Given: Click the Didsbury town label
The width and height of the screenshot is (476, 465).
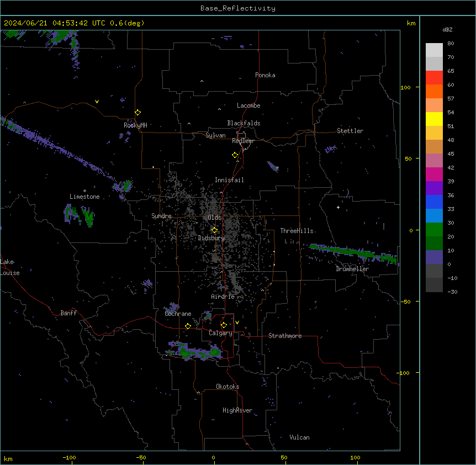Looking at the screenshot, I should [211, 238].
